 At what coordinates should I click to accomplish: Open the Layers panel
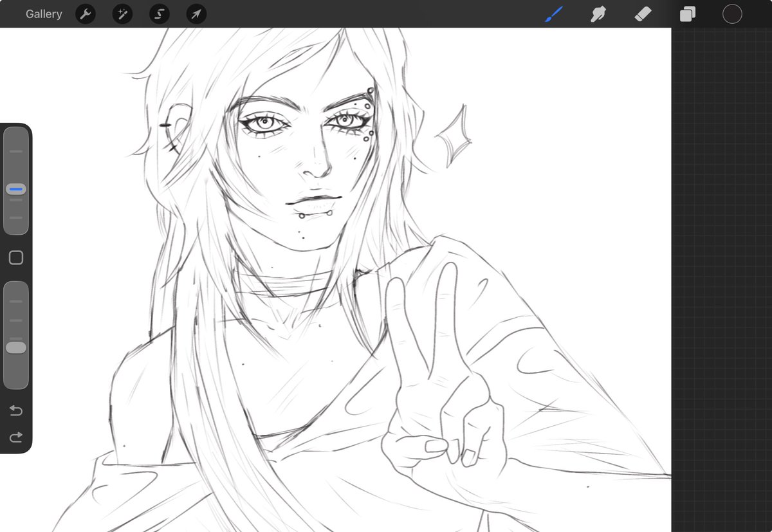pyautogui.click(x=688, y=14)
